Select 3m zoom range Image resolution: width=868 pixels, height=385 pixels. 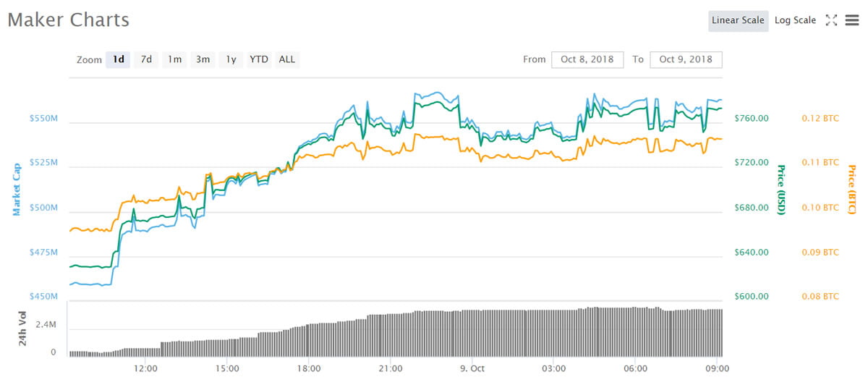[x=203, y=59]
